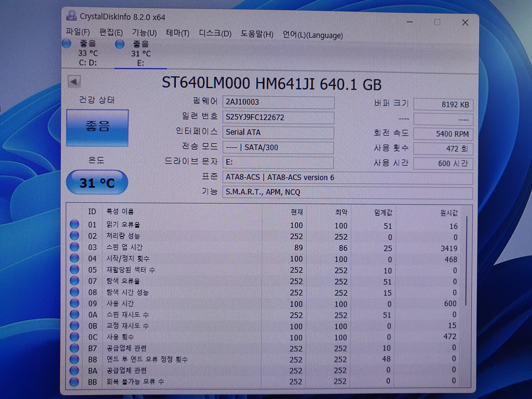
Task: Click status icon for row 07 탐색 오류율
Action: 74,281
